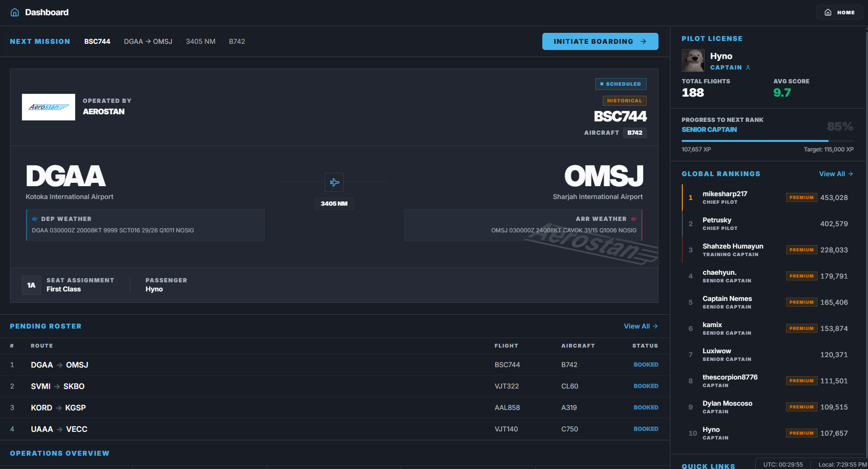
Task: Click Kotoka International Airport name
Action: tap(70, 197)
